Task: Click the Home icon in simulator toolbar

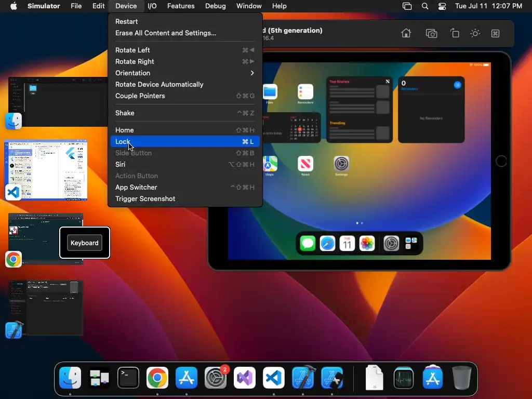Action: click(x=406, y=33)
